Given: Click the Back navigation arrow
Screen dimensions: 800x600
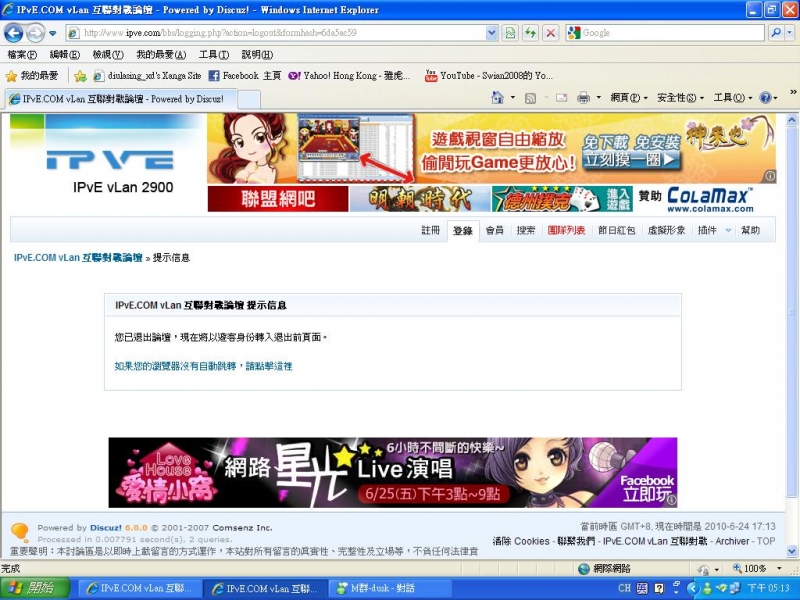Looking at the screenshot, I should point(12,32).
